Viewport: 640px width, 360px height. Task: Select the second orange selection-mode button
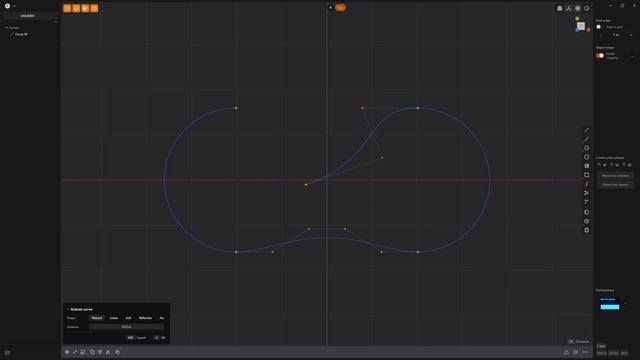(76, 8)
